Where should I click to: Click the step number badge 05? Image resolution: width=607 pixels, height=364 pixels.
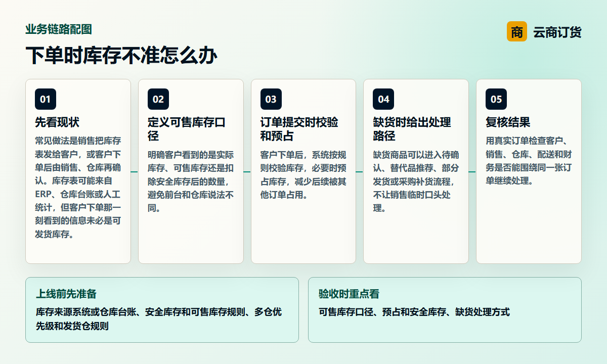[496, 99]
